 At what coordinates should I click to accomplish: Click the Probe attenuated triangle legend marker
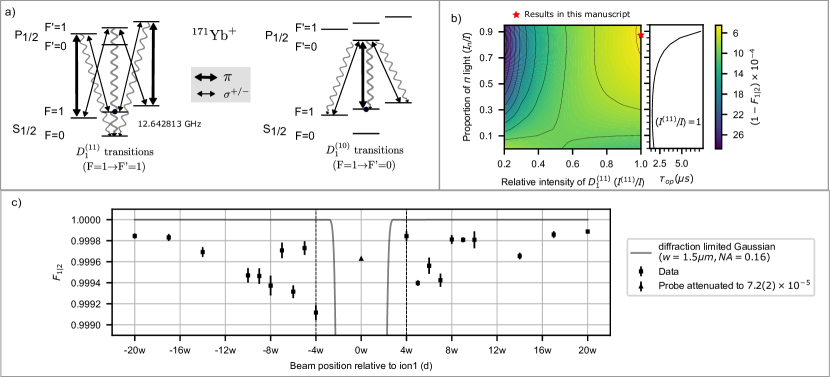[x=641, y=285]
